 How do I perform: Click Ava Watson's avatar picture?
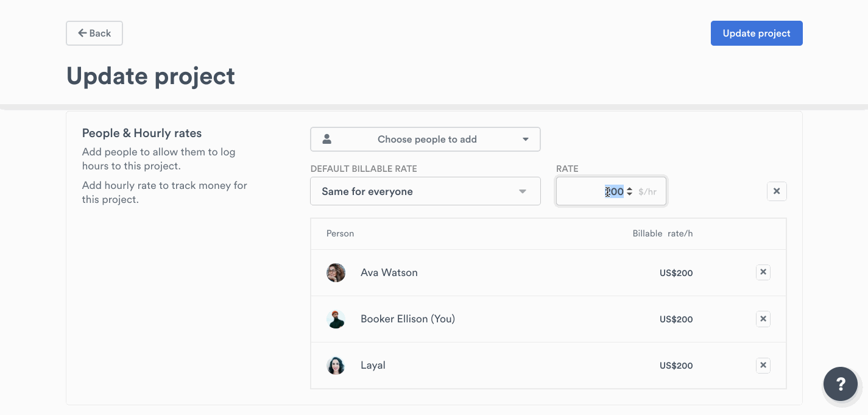point(336,272)
